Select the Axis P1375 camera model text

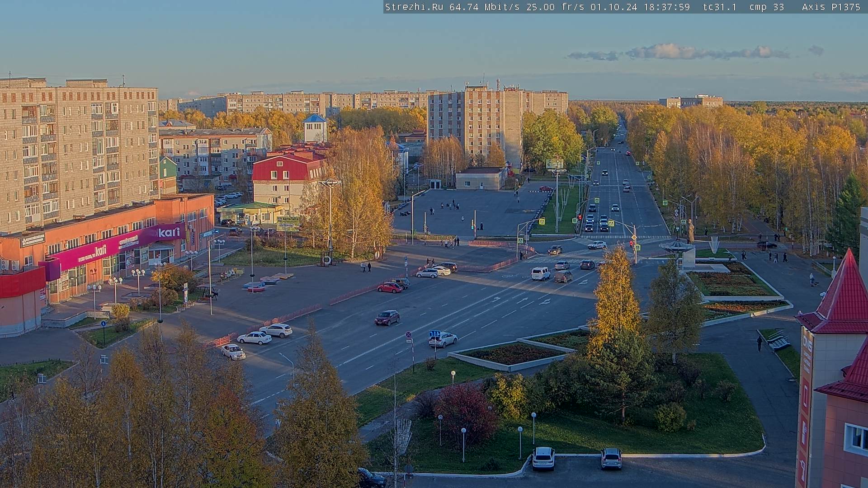pyautogui.click(x=831, y=7)
